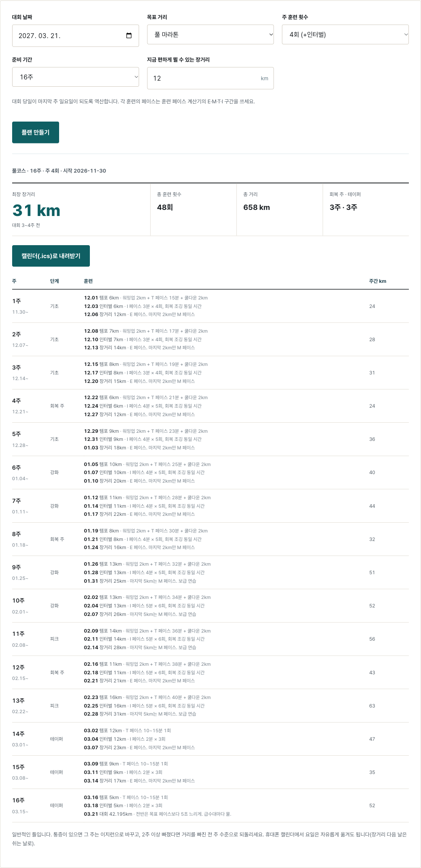Click the 13주 weekly km value 63
421x868 pixels.
pos(372,706)
